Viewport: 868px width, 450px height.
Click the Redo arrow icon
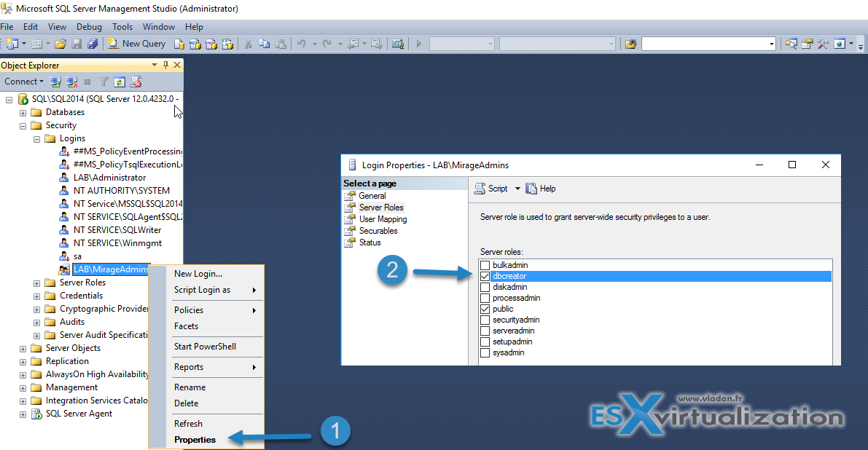tap(327, 44)
